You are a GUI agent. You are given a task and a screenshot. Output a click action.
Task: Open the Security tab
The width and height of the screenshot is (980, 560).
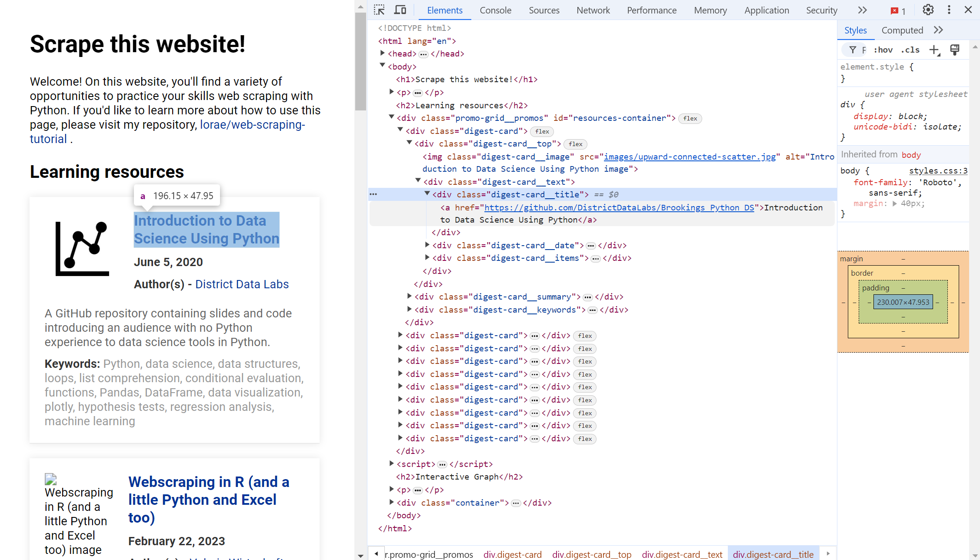821,10
